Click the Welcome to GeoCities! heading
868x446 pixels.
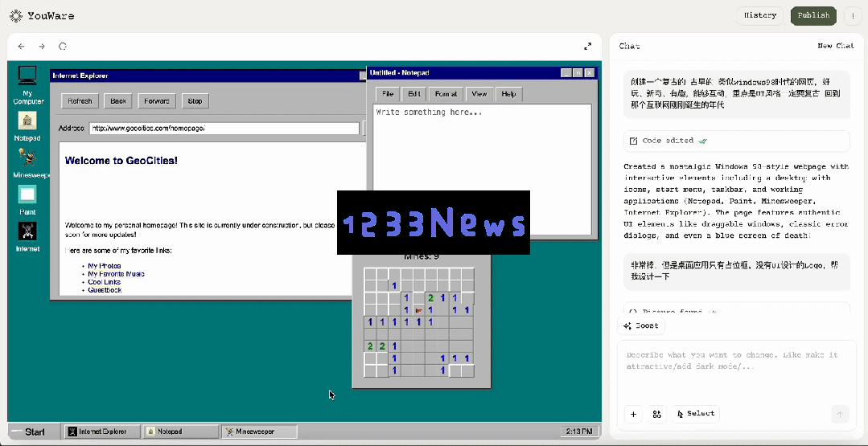pyautogui.click(x=121, y=161)
